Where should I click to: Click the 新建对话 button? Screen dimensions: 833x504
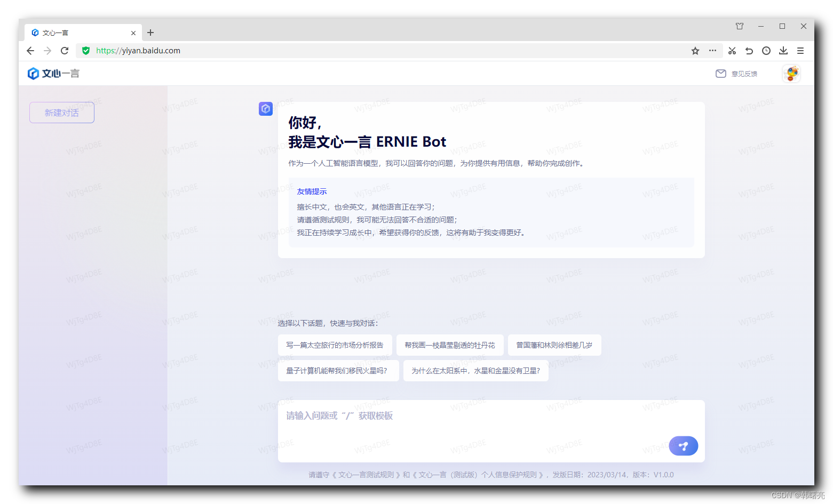(62, 113)
